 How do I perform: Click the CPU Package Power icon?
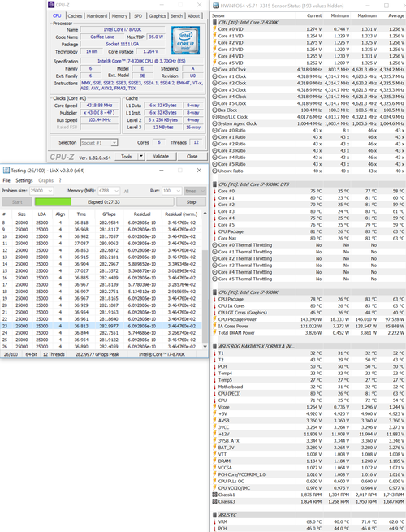214,319
